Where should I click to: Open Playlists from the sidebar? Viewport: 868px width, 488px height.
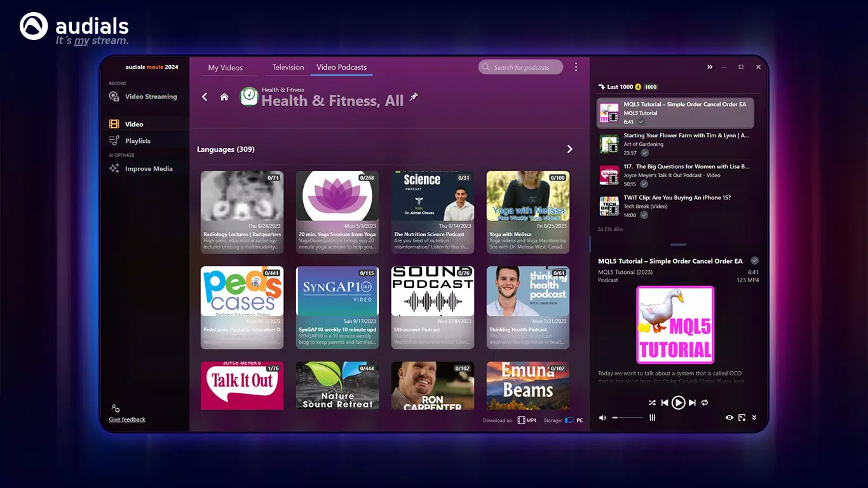tap(130, 141)
